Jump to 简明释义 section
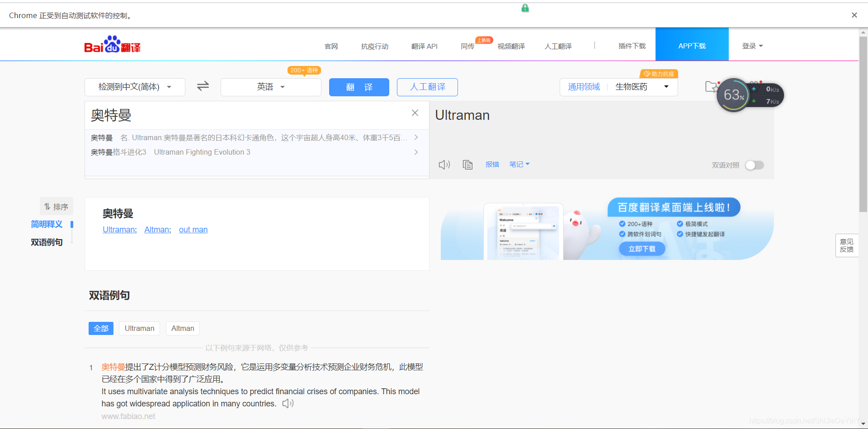 tap(47, 224)
